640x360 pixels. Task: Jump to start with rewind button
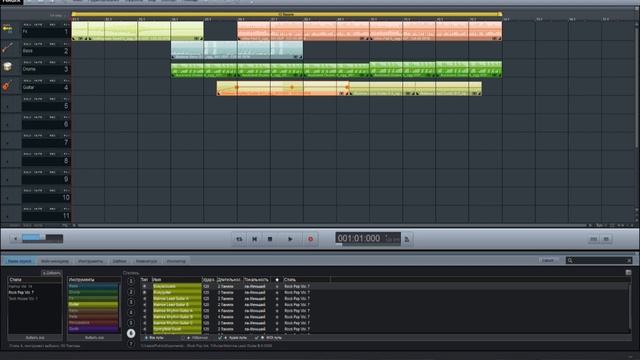pos(254,239)
